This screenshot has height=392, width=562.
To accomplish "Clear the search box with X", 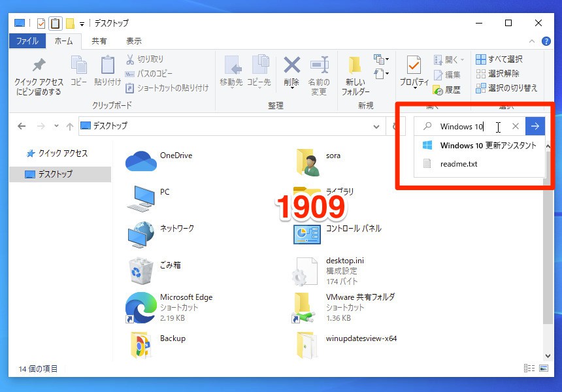I will 516,126.
